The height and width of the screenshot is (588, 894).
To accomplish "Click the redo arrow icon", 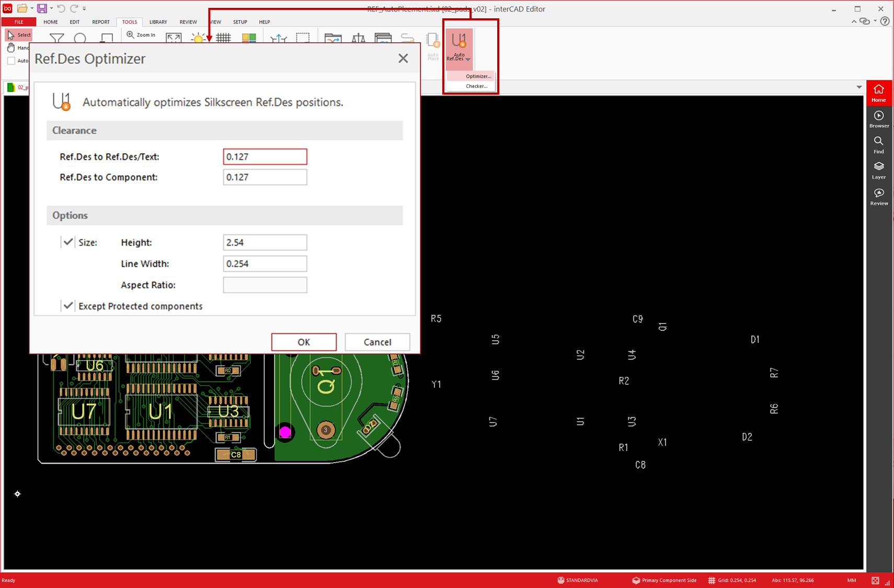I will [x=74, y=8].
